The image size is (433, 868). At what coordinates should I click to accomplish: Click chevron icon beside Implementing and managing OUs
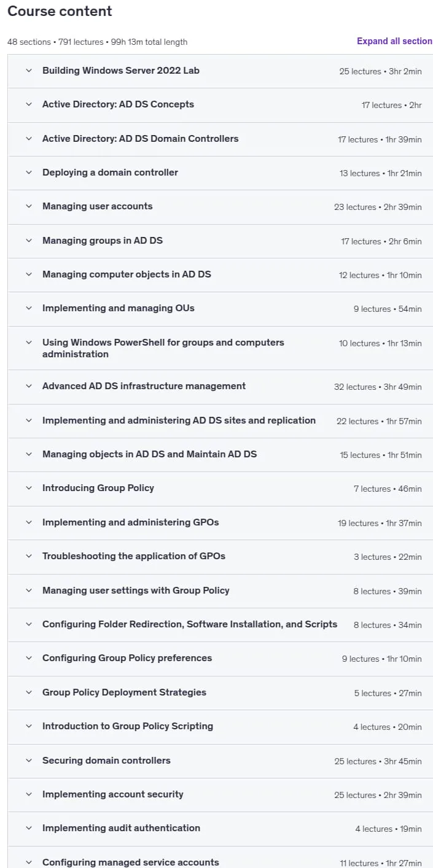coord(28,308)
